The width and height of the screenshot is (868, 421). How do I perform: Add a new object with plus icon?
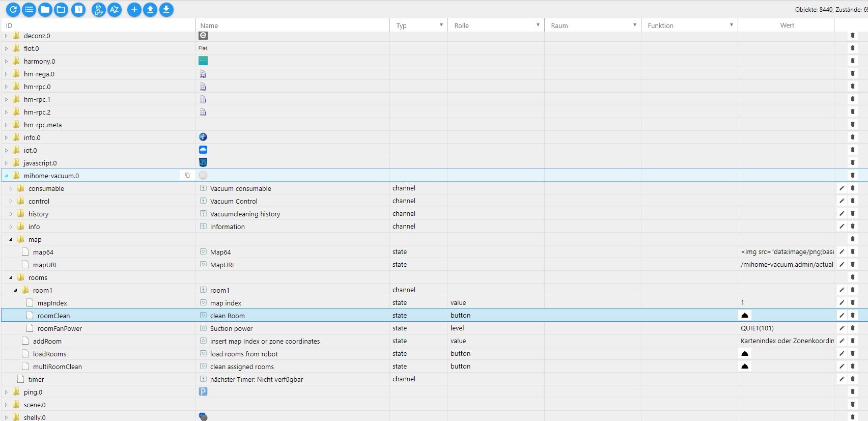point(134,9)
